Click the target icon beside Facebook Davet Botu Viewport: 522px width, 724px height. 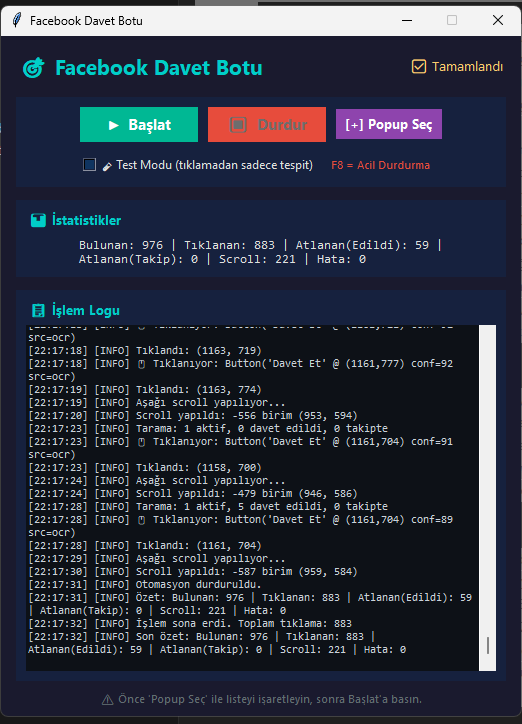[x=34, y=68]
